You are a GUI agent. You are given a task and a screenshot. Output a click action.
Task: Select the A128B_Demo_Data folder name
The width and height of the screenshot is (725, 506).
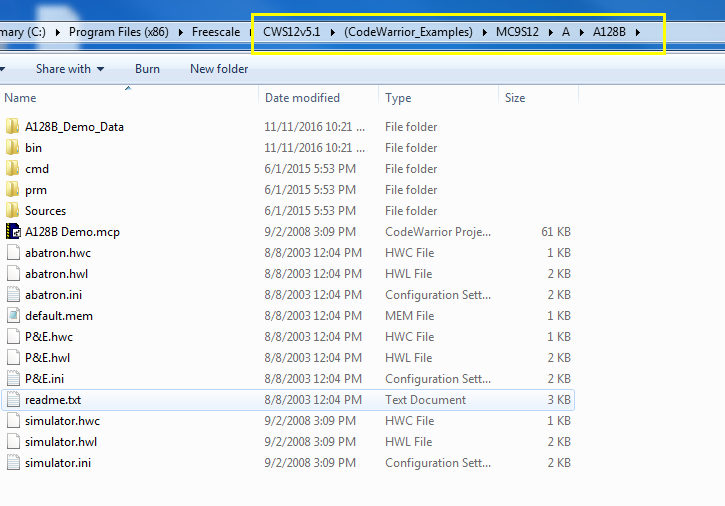(x=74, y=127)
